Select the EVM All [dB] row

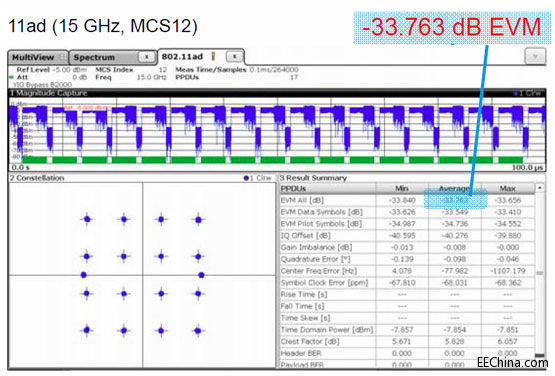tap(407, 200)
